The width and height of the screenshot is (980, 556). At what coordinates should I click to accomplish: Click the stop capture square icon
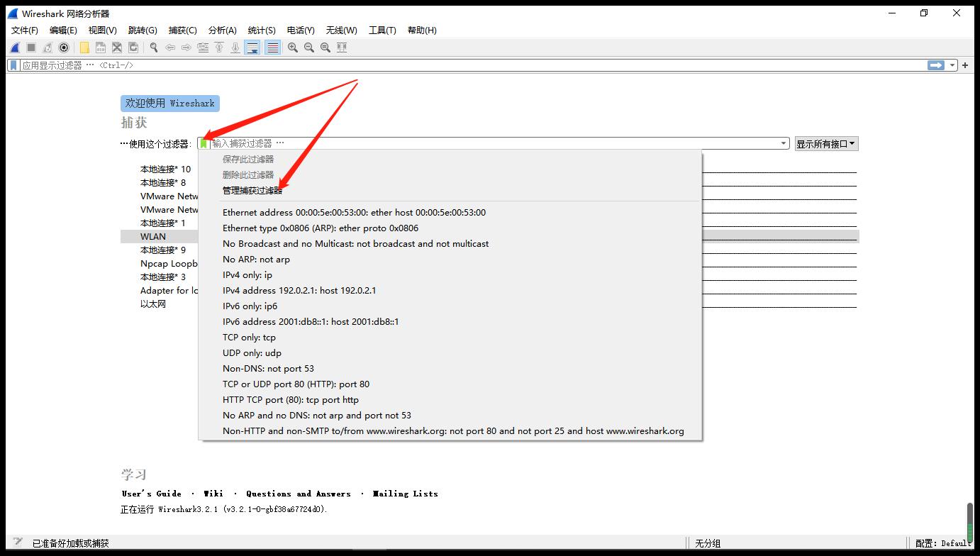(31, 48)
